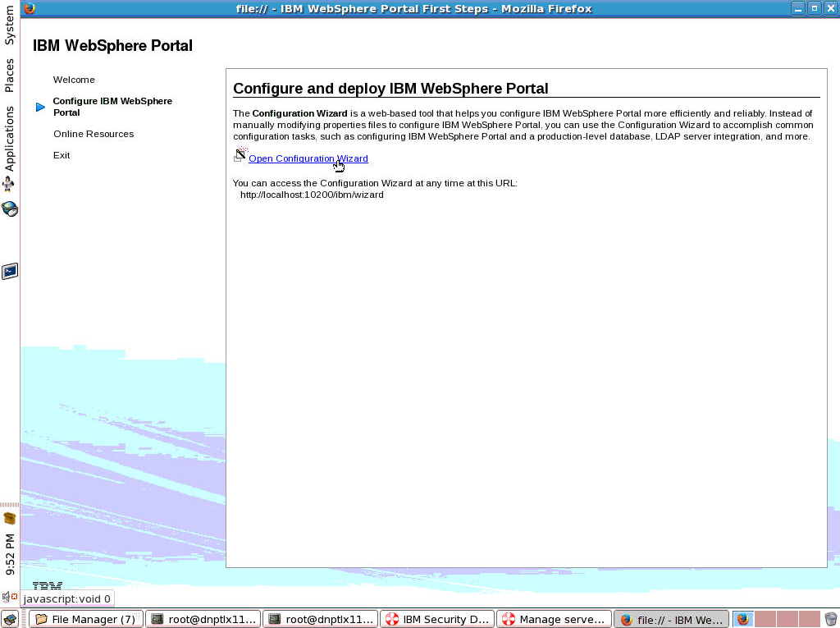
Task: Click the Firefox logo in the title bar
Action: tap(30, 8)
